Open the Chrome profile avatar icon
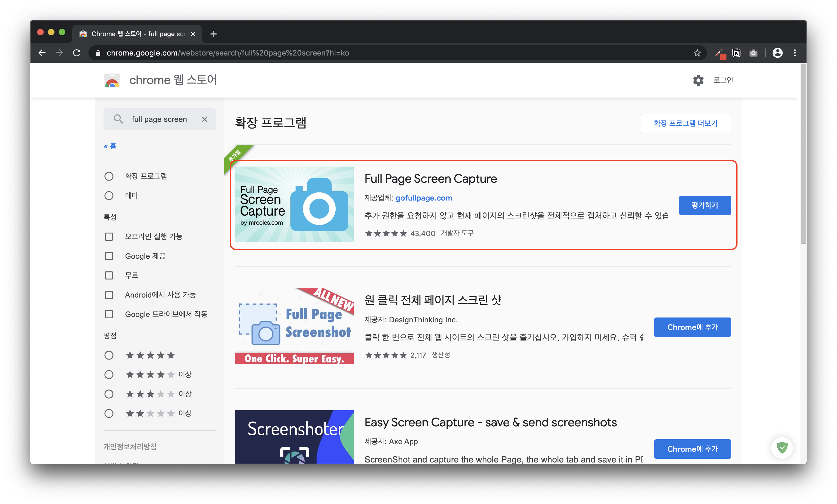Screen dimensions: 837x504 click(777, 53)
